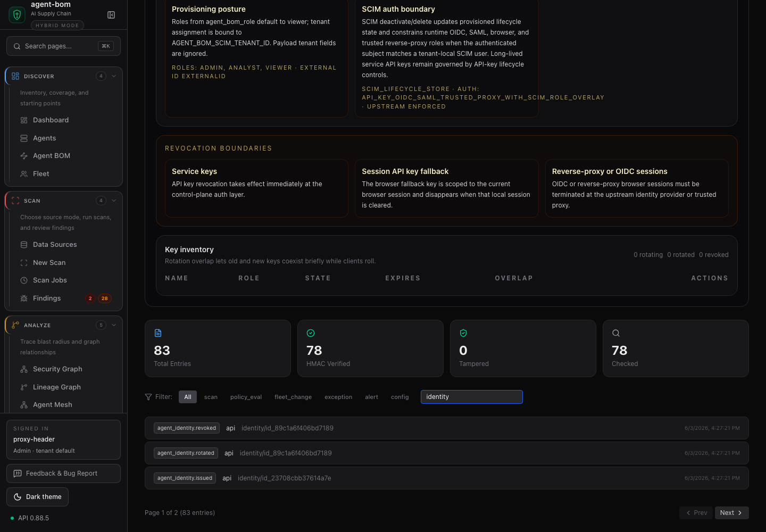The image size is (766, 532).
Task: Click the Data Sources database icon
Action: point(24,245)
